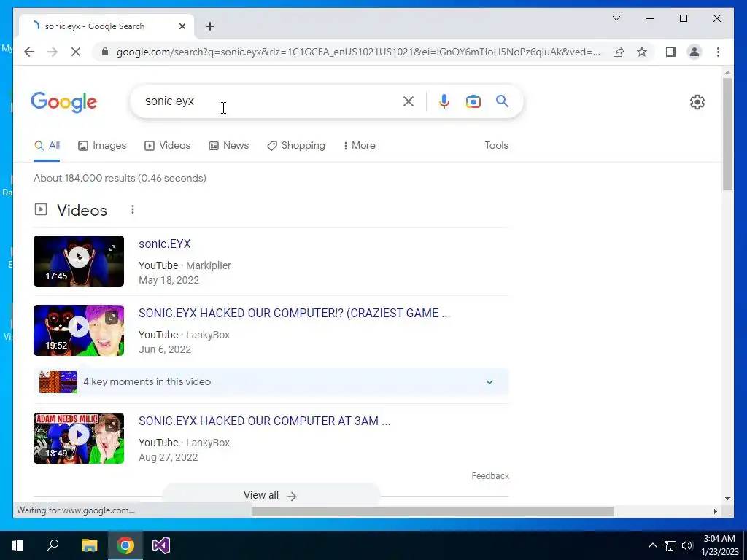
Task: Switch to the News tab
Action: 228,146
